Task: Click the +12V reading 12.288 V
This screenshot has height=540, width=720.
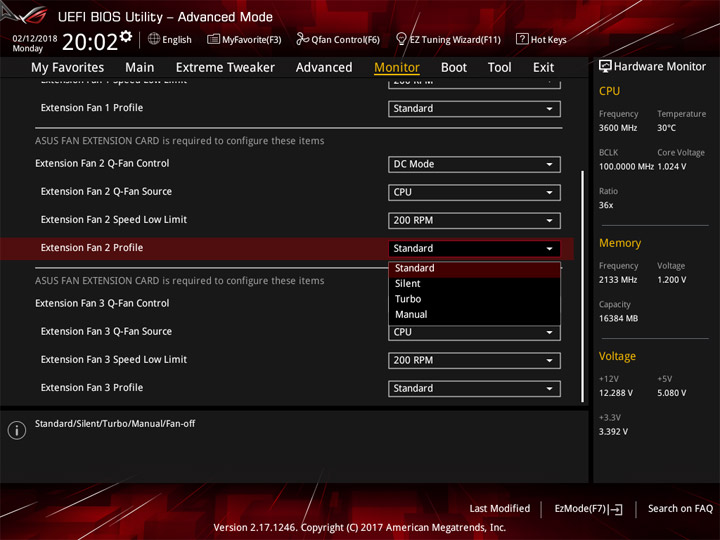Action: [616, 393]
